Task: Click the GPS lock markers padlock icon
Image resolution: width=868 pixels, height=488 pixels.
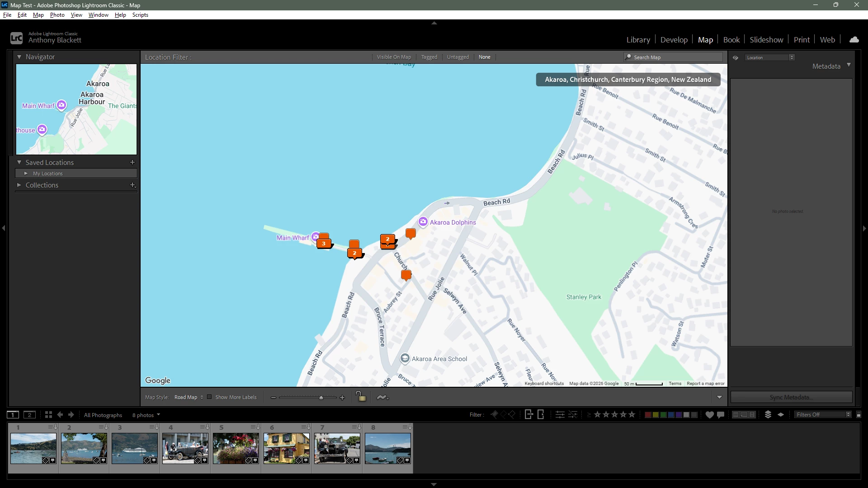Action: [x=360, y=397]
